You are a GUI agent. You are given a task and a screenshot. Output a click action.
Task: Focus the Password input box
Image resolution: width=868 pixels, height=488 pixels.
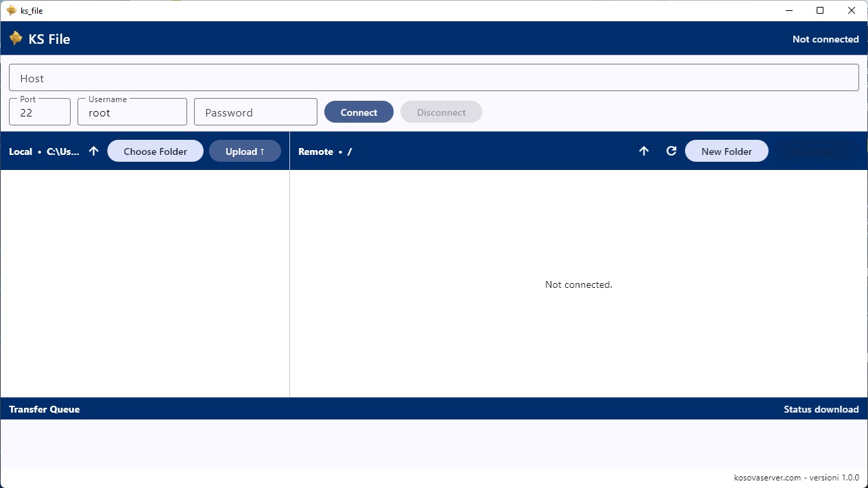coord(255,111)
